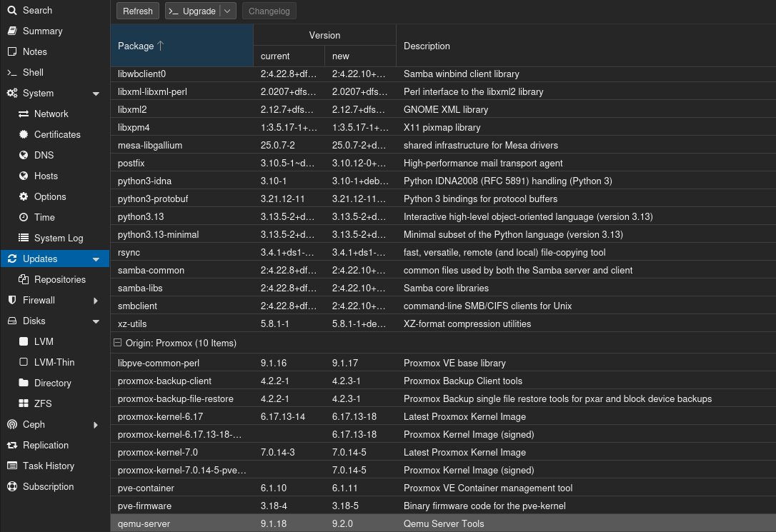Click the current version column header
This screenshot has width=776, height=532.
click(x=289, y=56)
